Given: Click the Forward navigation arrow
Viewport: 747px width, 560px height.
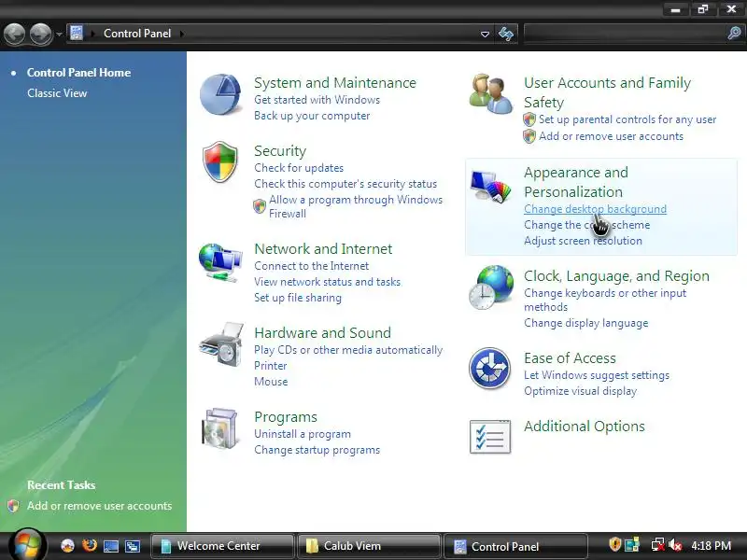Looking at the screenshot, I should (40, 34).
